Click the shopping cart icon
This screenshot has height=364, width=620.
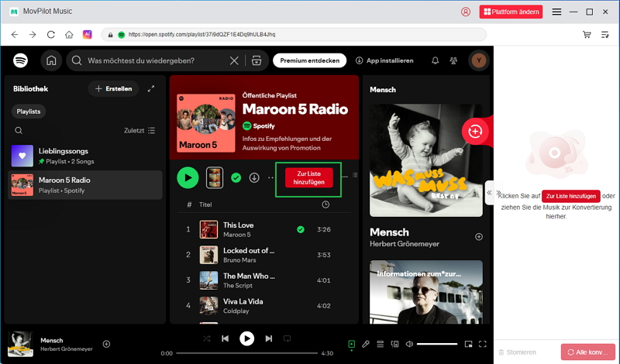tap(587, 35)
